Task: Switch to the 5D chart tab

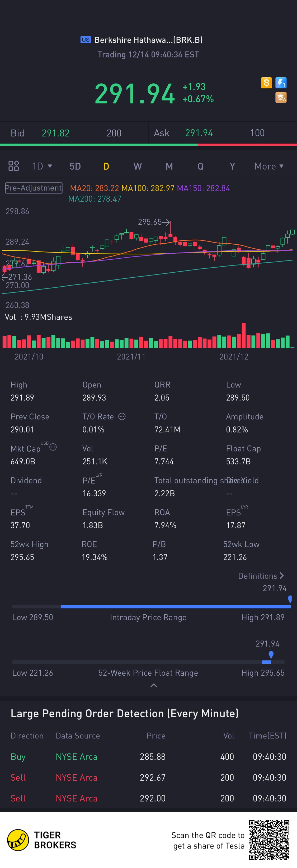Action: pyautogui.click(x=75, y=166)
